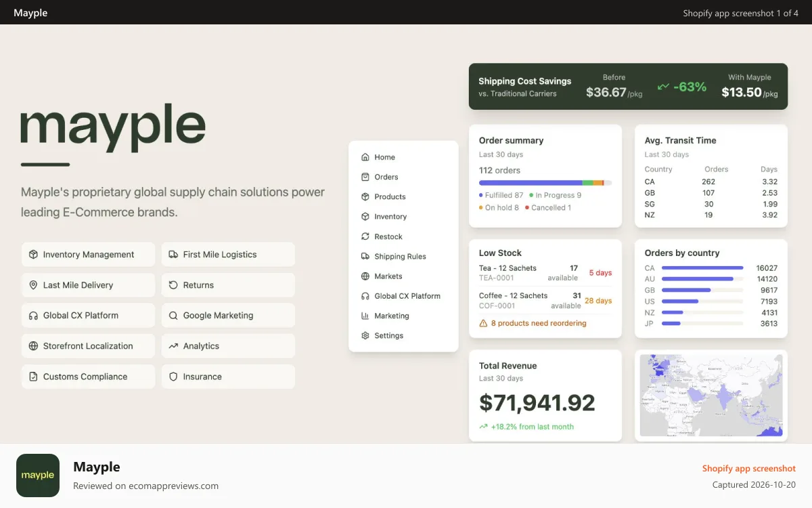This screenshot has width=812, height=508.
Task: Click the Products box icon
Action: (365, 196)
